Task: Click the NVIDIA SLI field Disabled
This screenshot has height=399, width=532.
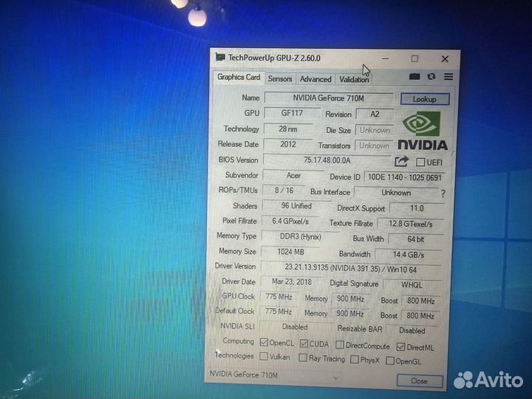Action: pyautogui.click(x=295, y=327)
